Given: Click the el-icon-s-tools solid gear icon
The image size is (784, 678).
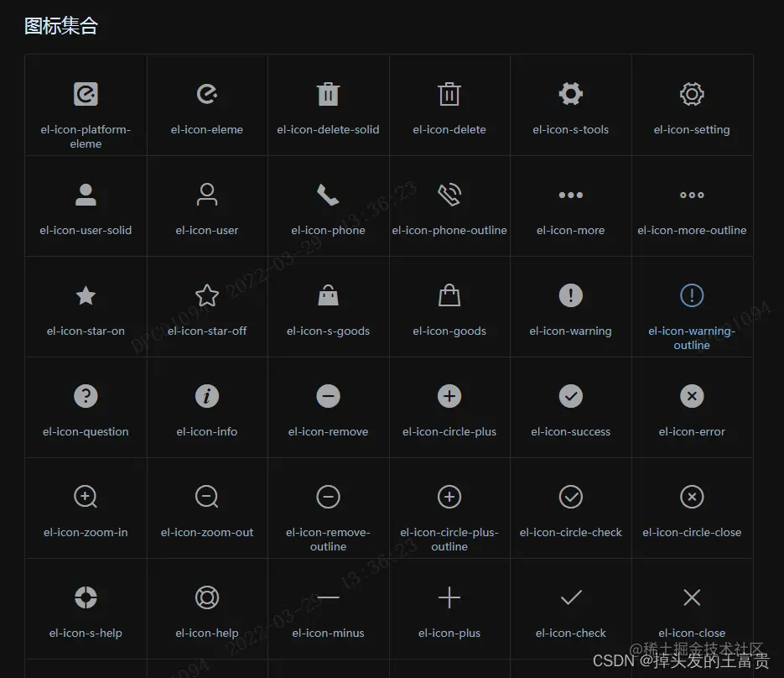Looking at the screenshot, I should (x=570, y=94).
